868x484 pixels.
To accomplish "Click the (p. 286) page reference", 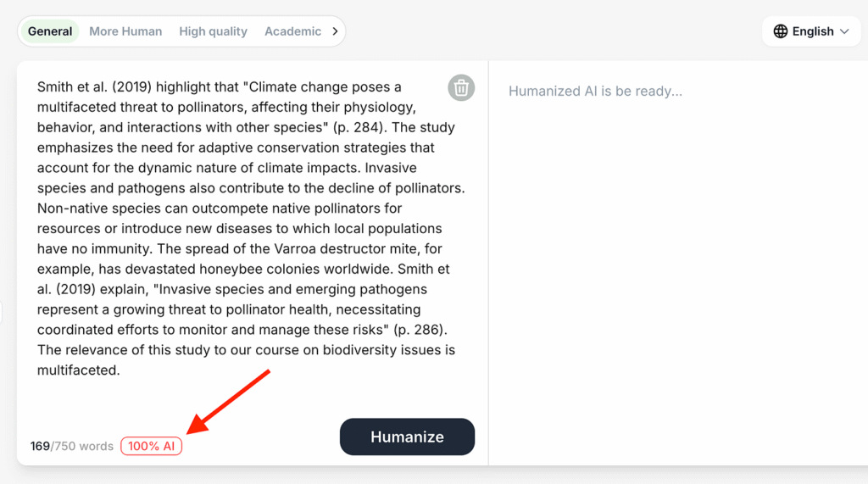I will 420,330.
